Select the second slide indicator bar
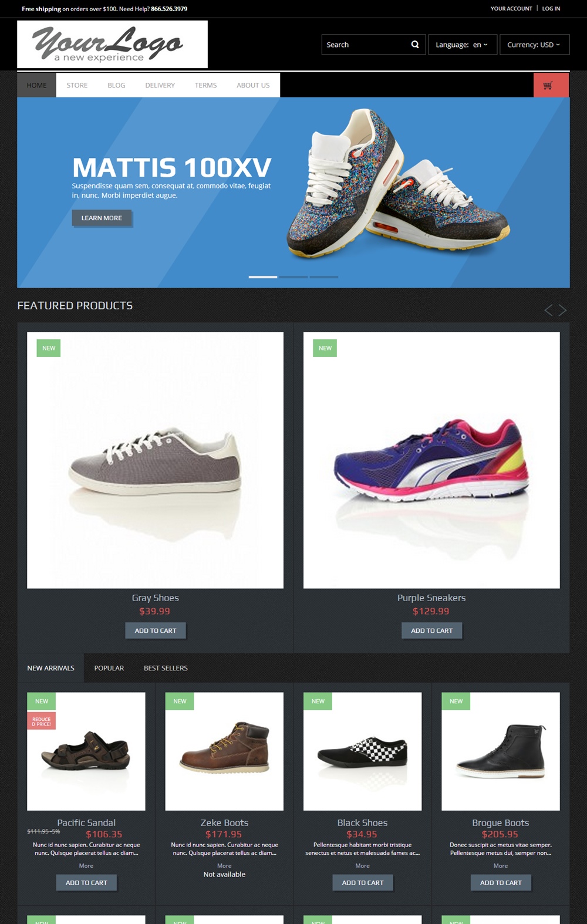The width and height of the screenshot is (587, 924). coord(293,276)
